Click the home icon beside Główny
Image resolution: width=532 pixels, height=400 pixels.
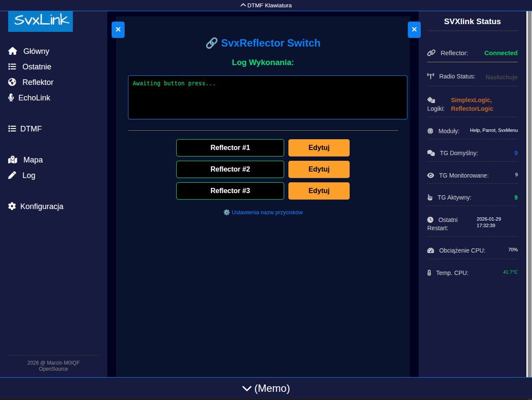pos(13,51)
